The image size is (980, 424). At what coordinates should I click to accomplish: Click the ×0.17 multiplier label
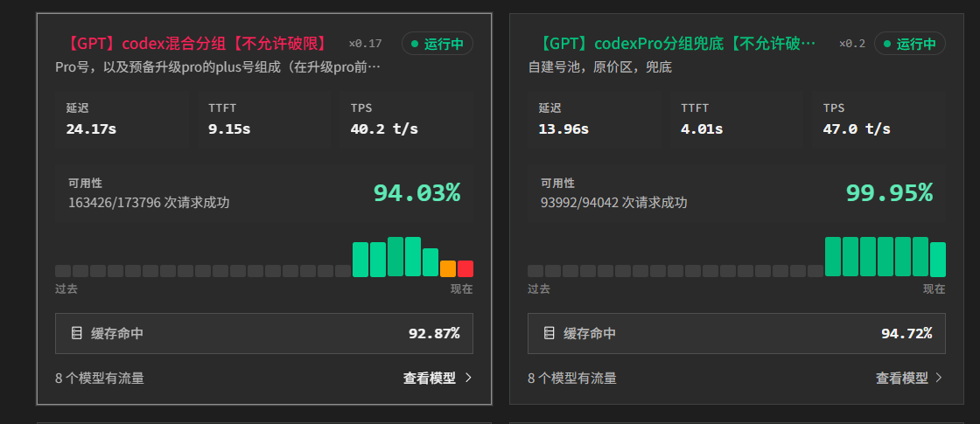tap(365, 44)
